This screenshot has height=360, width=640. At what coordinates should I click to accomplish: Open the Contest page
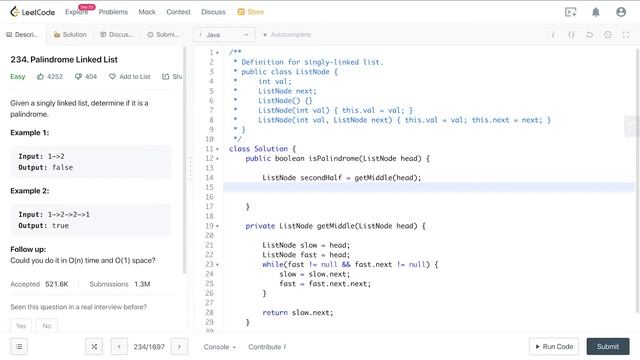pos(178,12)
